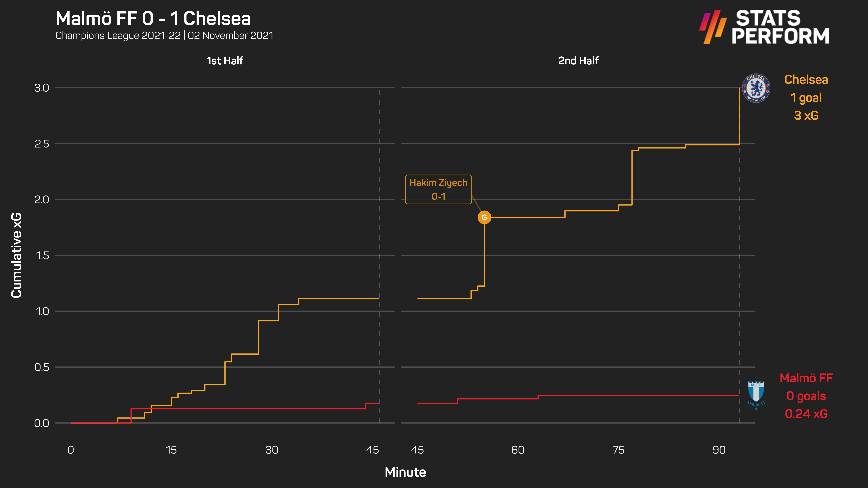Viewport: 868px width, 488px height.
Task: Click the orange Chelsea team name label
Action: point(806,80)
